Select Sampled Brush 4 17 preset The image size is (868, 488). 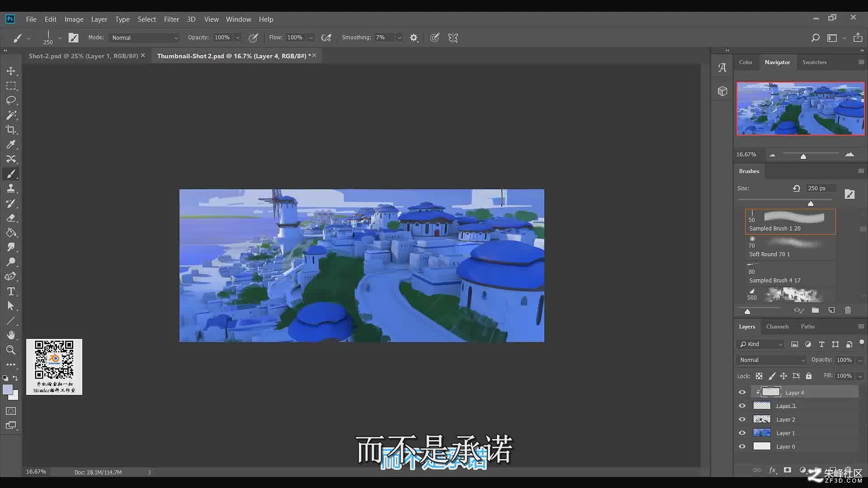tap(790, 274)
